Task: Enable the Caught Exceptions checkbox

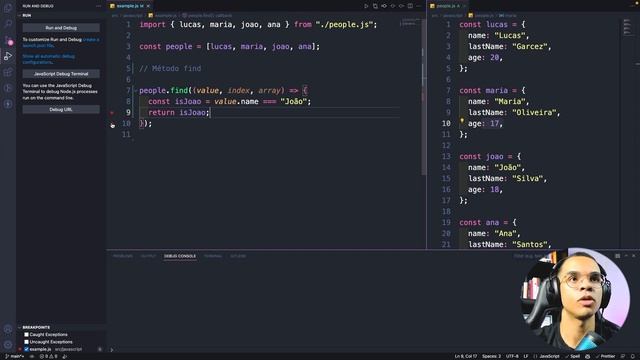Action: 27,335
